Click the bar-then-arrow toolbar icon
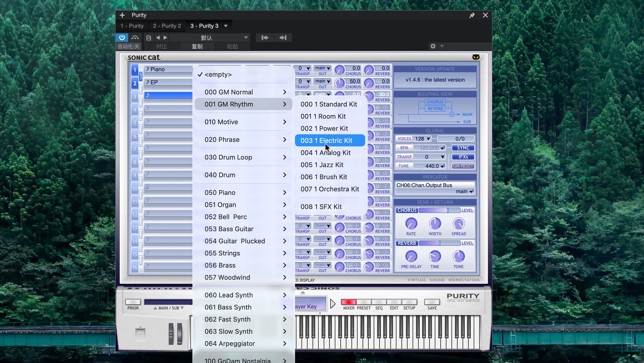This screenshot has width=644, height=363. pos(265,38)
